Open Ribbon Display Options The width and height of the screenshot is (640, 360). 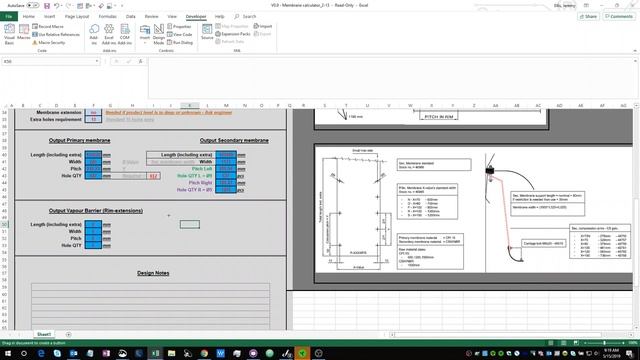click(x=586, y=5)
